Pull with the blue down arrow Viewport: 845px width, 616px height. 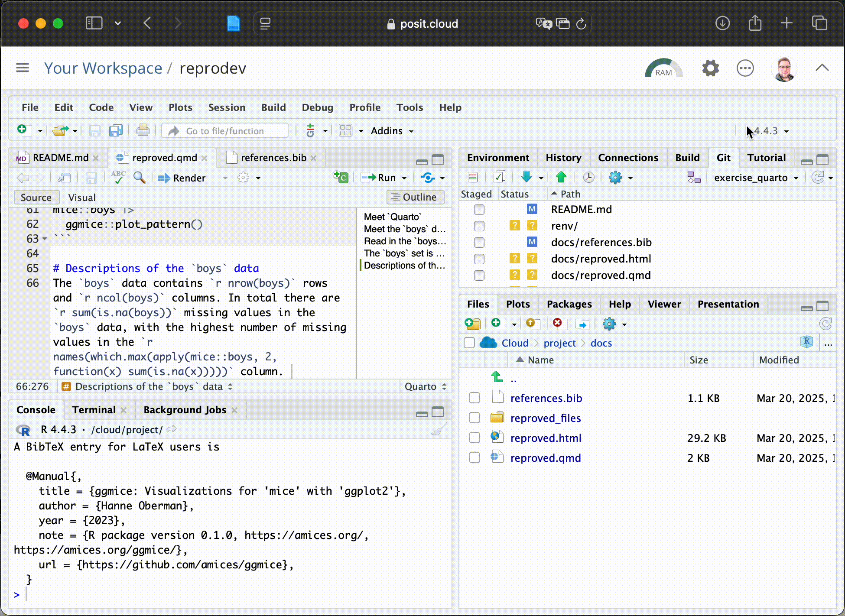click(x=526, y=177)
